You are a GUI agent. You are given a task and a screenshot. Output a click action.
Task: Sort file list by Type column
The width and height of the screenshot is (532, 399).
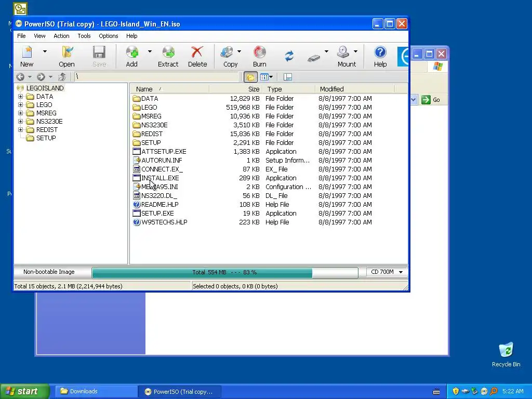tap(289, 89)
